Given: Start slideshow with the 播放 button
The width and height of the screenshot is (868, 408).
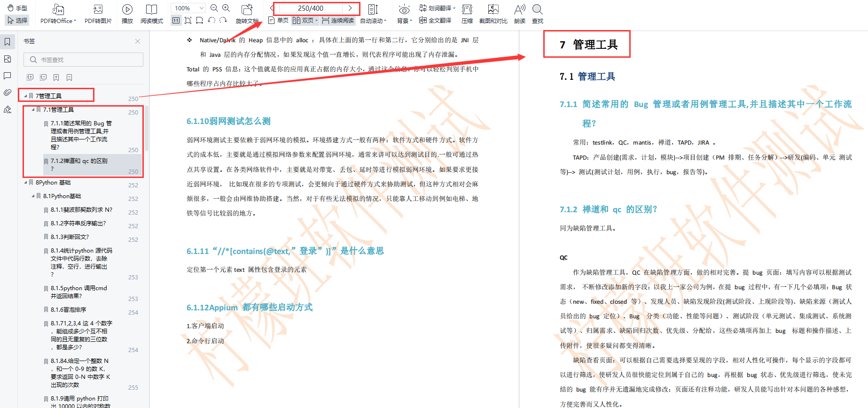Looking at the screenshot, I should pos(127,15).
